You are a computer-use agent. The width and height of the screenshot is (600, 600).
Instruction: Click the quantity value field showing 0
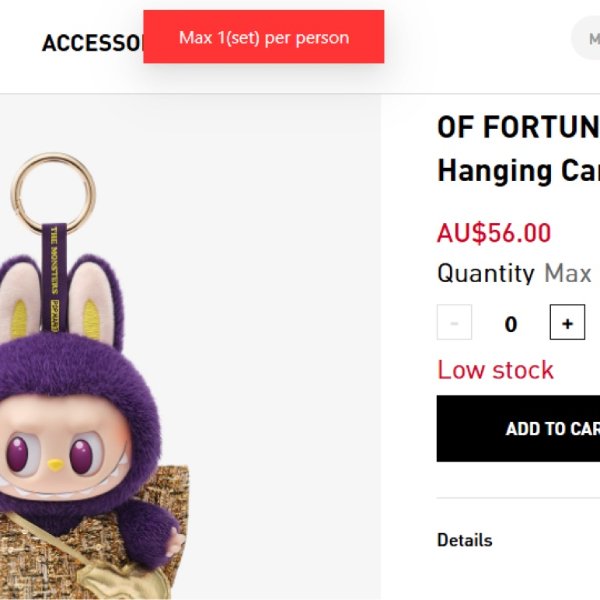pos(511,324)
